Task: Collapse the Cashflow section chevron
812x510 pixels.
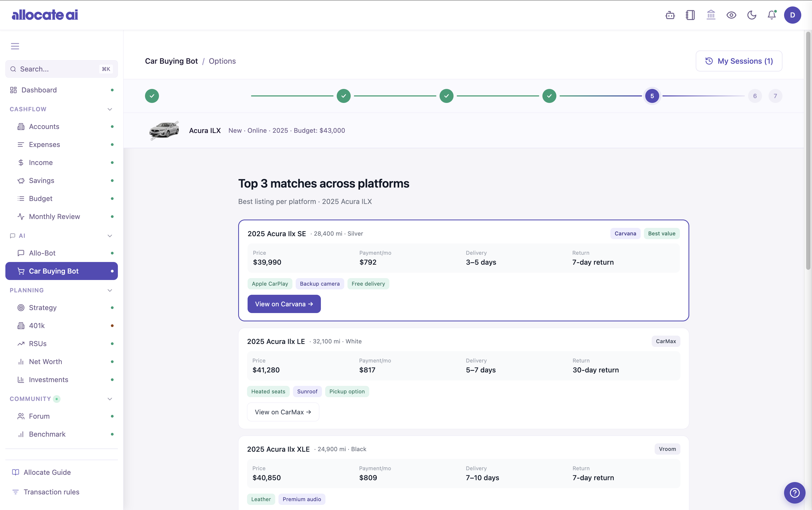Action: point(110,109)
